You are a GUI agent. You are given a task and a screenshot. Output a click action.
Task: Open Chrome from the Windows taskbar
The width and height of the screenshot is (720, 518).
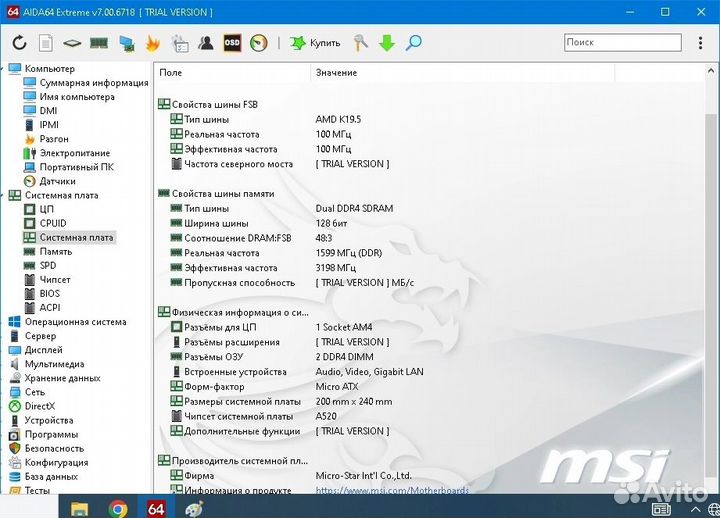[118, 507]
